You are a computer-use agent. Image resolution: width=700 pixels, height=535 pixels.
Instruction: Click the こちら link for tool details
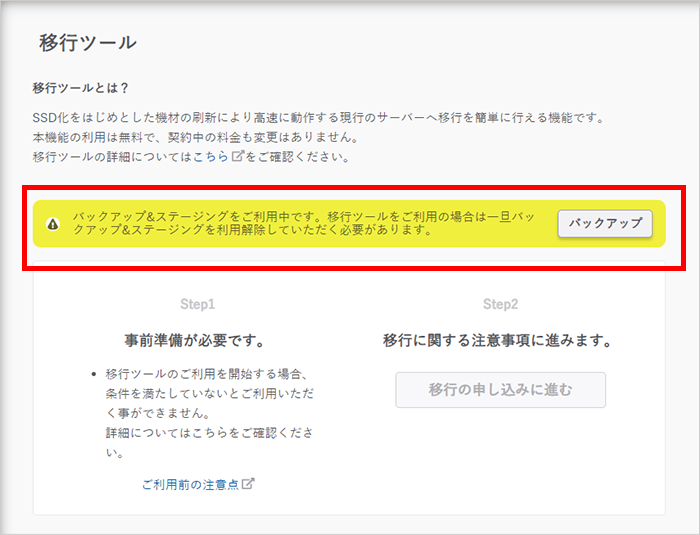(x=211, y=157)
